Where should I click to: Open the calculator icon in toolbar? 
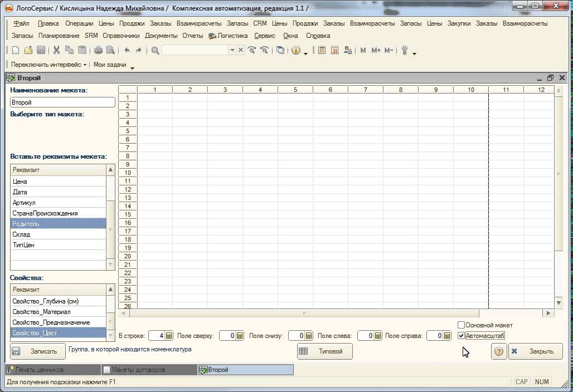coord(322,50)
